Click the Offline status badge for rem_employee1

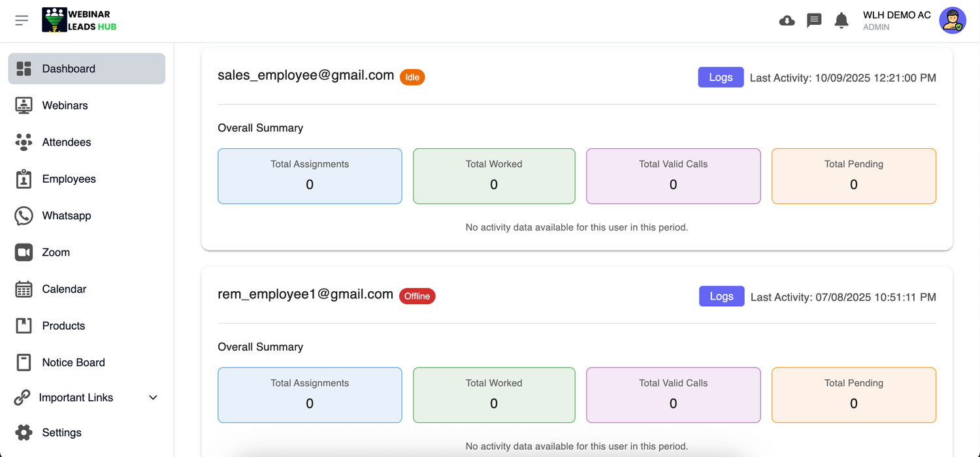point(417,296)
